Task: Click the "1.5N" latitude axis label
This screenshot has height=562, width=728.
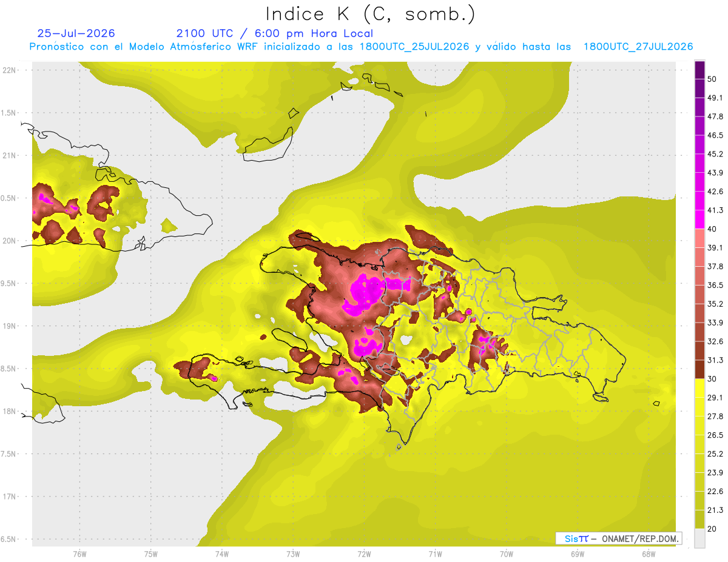Action: [8, 113]
